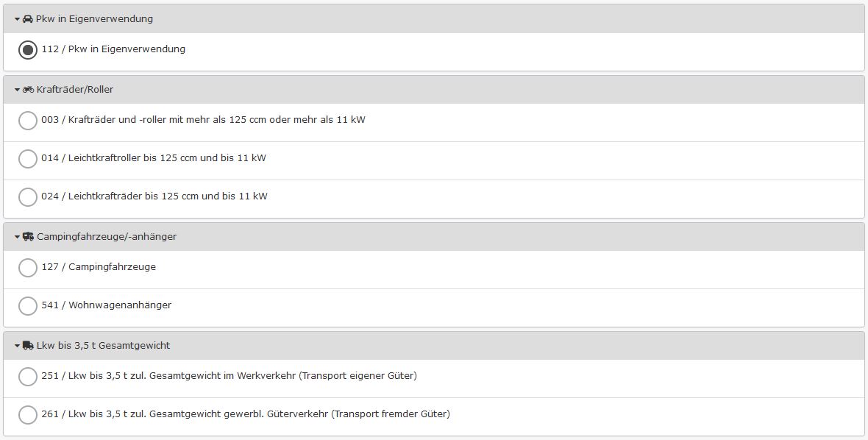Collapse Campingfahrzeuge/-anhänger section arrow
This screenshot has width=868, height=440.
coord(17,237)
